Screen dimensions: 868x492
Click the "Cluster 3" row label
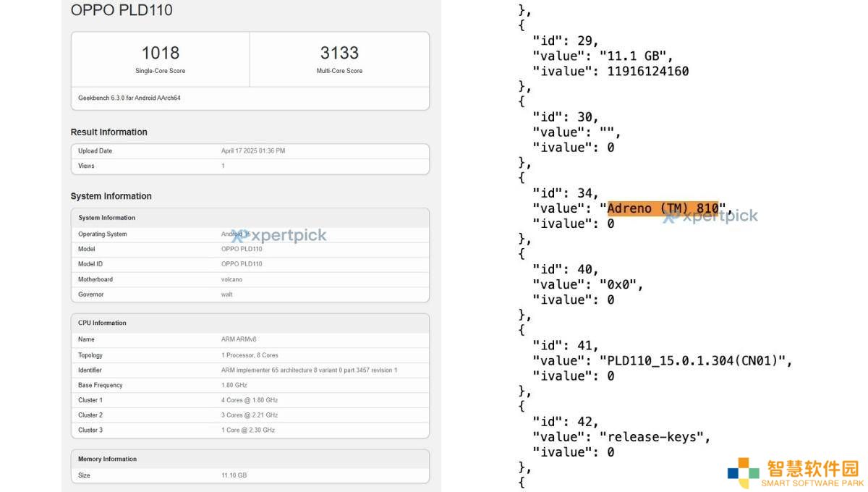(90, 430)
